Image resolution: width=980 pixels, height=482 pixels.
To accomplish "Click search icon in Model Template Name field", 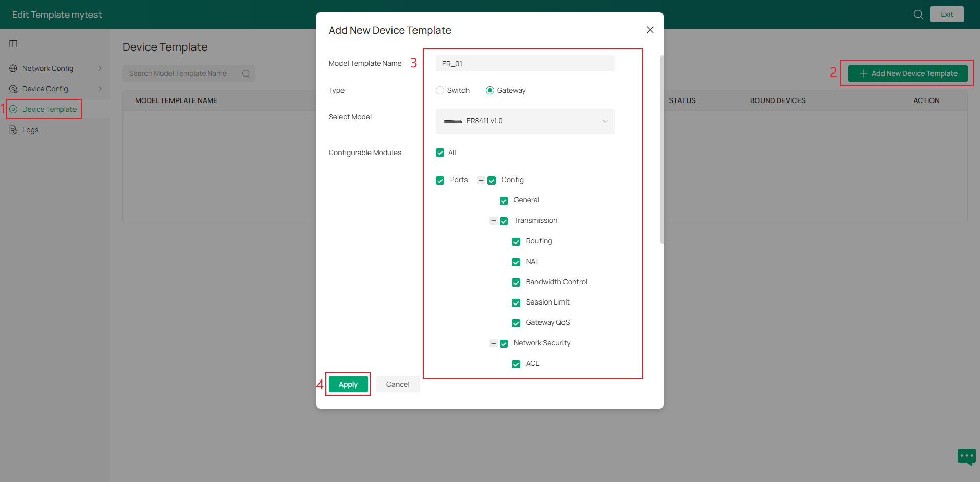I will click(246, 73).
